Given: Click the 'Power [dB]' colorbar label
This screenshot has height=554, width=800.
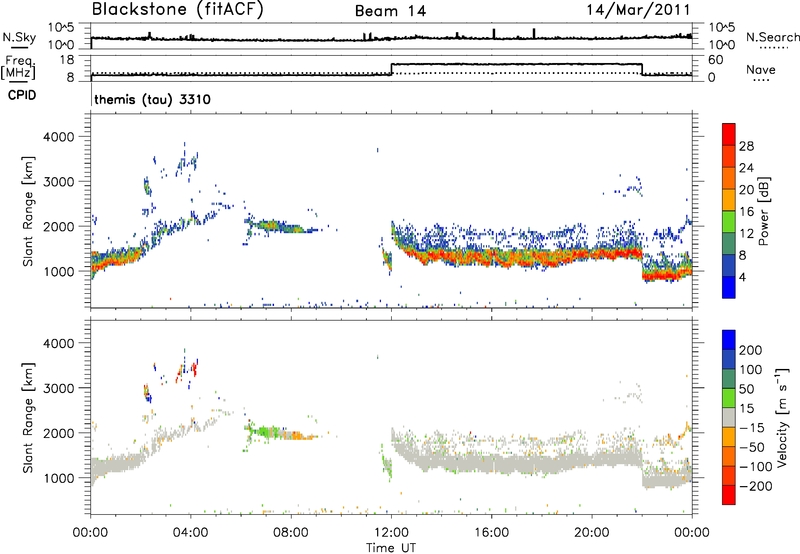Looking at the screenshot, I should coord(763,211).
